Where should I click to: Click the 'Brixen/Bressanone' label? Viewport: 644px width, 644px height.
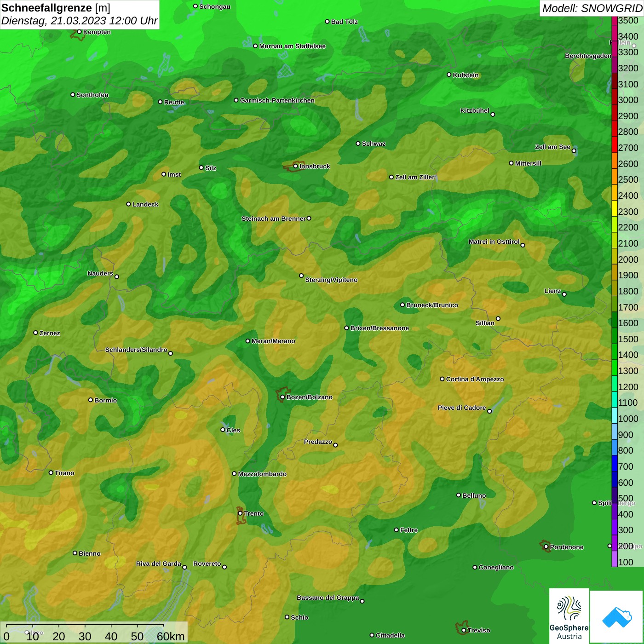coord(379,328)
